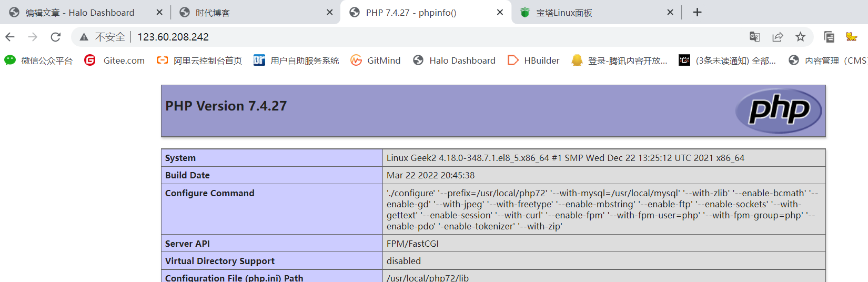Click the 宝塔 green shield tab favicon
Screen dimensions: 868x282
click(x=524, y=12)
